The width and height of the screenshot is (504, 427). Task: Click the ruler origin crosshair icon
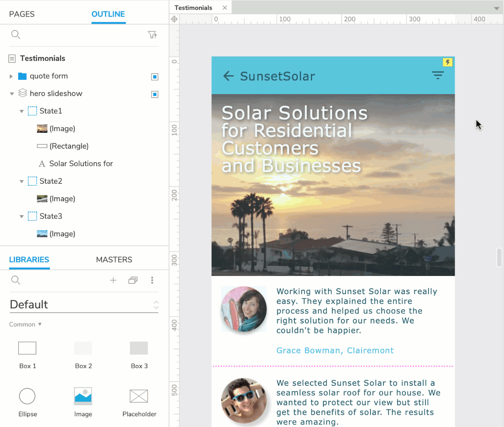174,19
